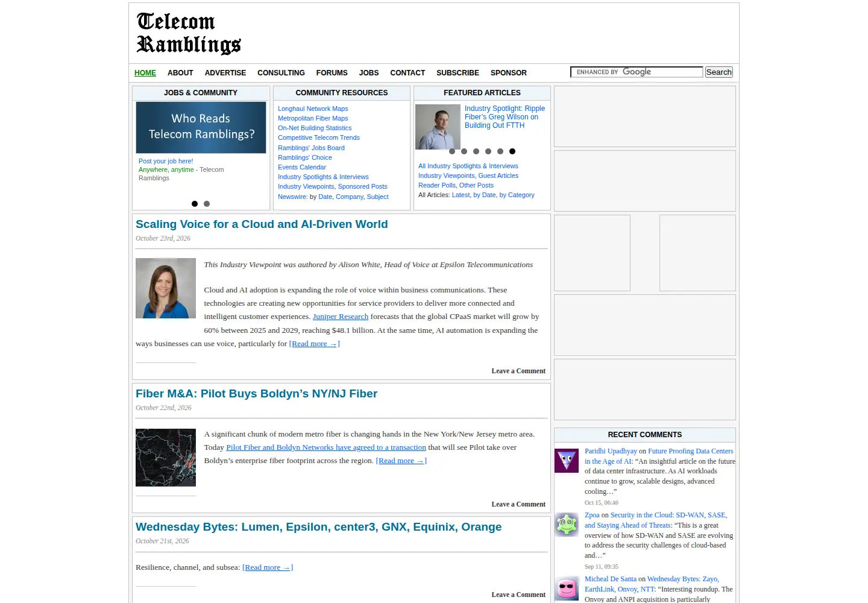
Task: Open Metropolitan Fiber Maps link
Action: pos(313,118)
